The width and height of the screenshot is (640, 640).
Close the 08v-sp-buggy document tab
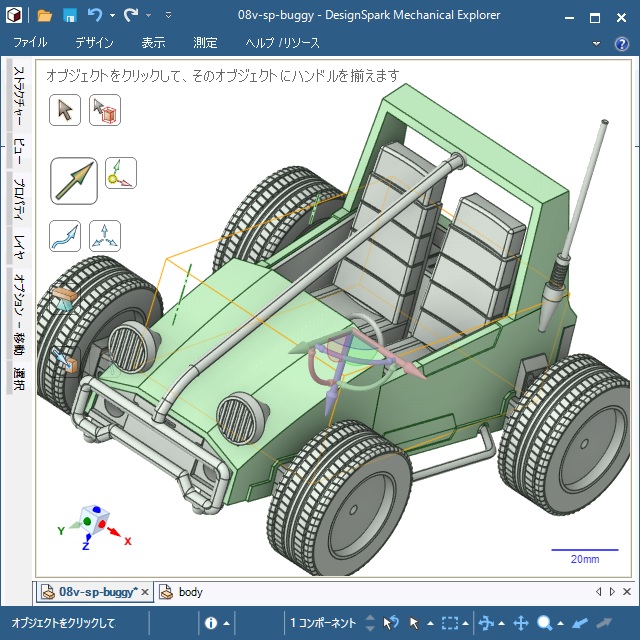click(145, 592)
